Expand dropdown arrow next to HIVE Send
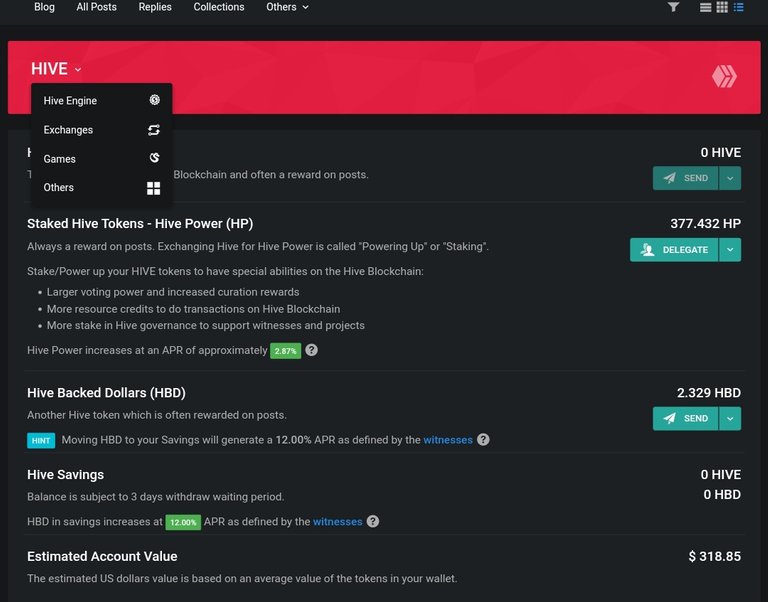The width and height of the screenshot is (768, 602). pos(730,178)
